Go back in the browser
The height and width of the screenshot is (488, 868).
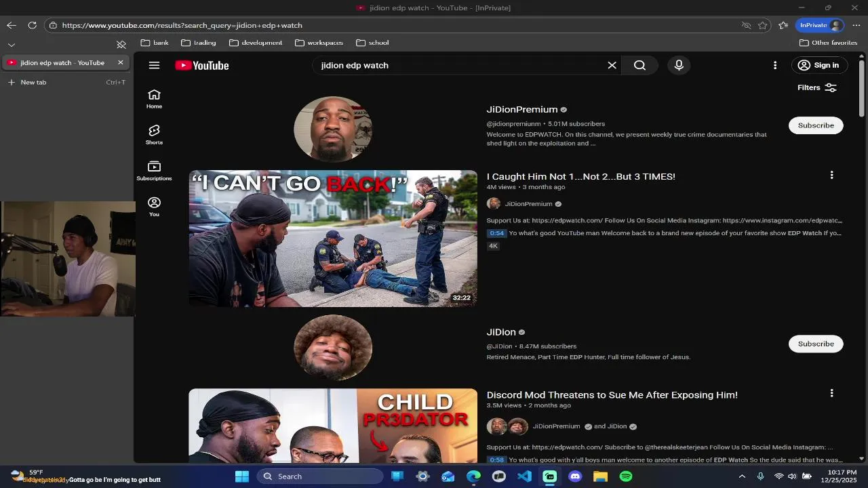tap(11, 25)
